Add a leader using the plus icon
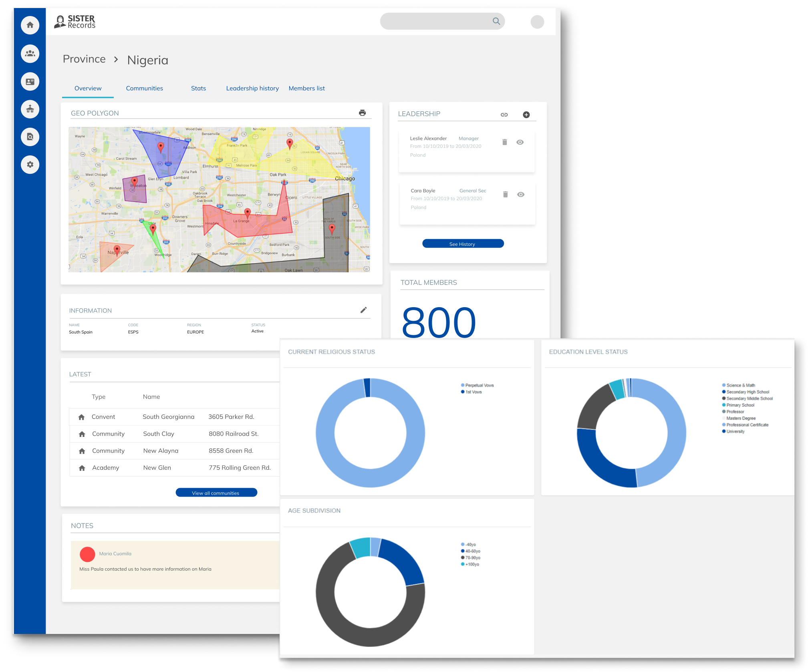This screenshot has height=672, width=808. pos(527,115)
